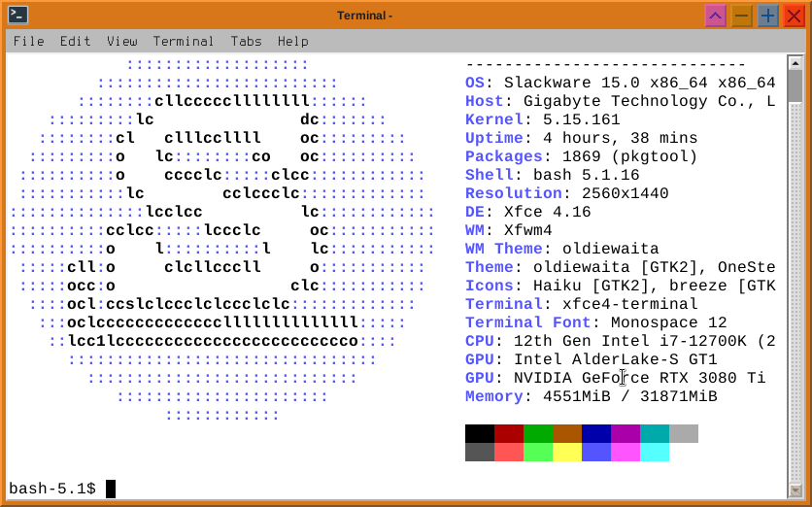Click the Host 'Gigabyte Technology' line
Image resolution: width=812 pixels, height=507 pixels.
pyautogui.click(x=620, y=102)
